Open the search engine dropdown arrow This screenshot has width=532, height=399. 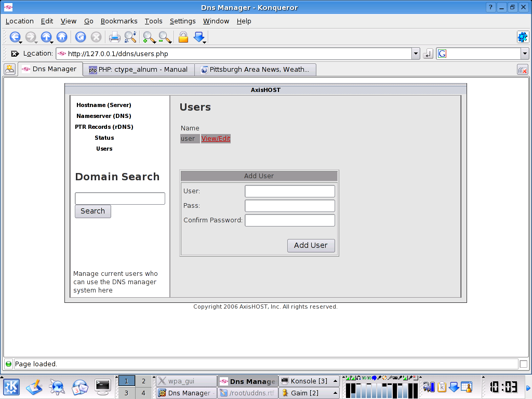525,54
